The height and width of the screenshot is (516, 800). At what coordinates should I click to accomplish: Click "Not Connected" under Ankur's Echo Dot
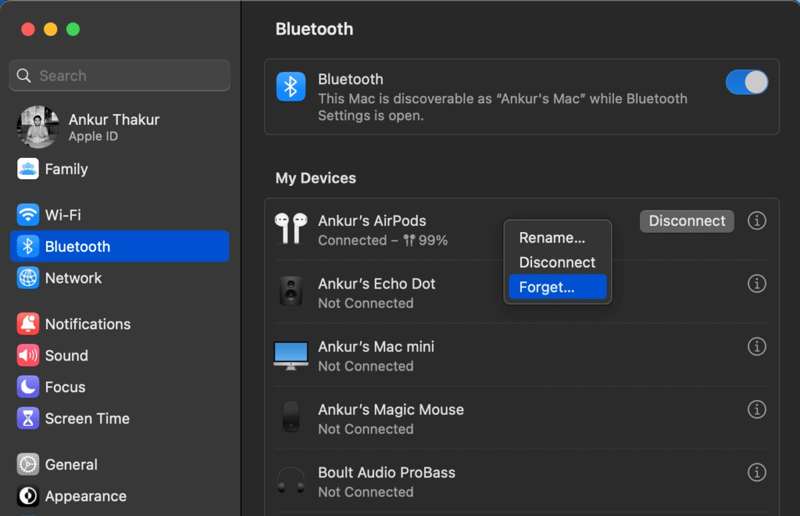(366, 303)
